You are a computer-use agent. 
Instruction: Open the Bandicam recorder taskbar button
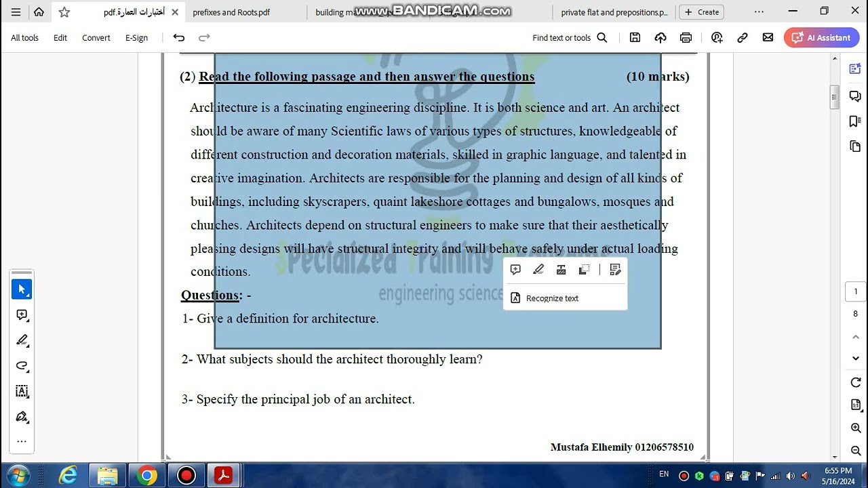(186, 476)
